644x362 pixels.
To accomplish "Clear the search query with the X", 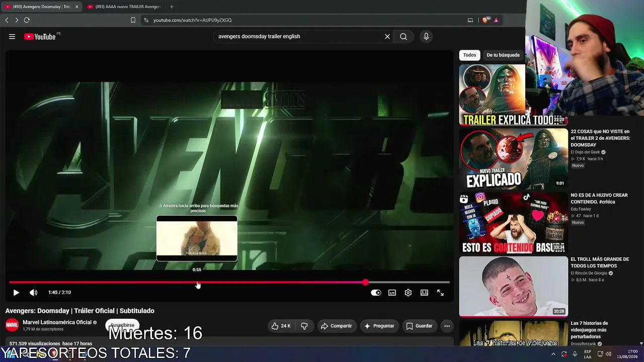I will tap(387, 36).
